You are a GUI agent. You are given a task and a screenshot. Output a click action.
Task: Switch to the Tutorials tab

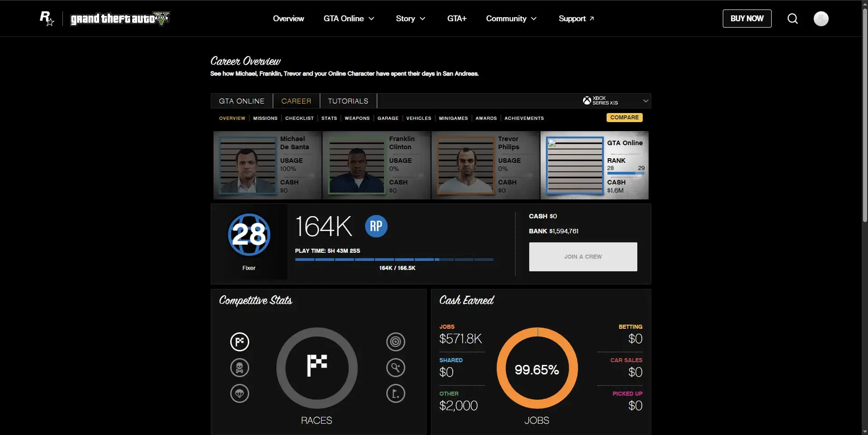click(x=348, y=101)
